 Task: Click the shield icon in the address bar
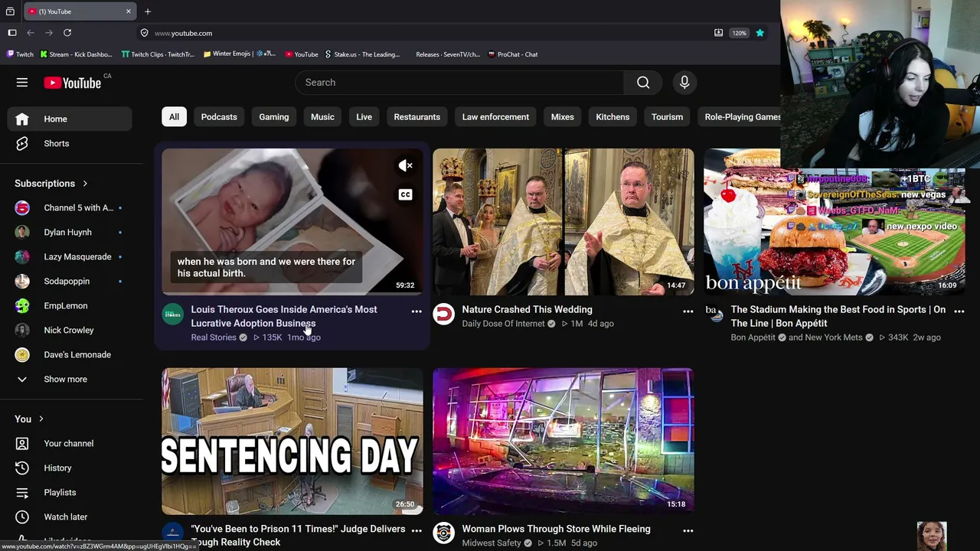tap(144, 33)
